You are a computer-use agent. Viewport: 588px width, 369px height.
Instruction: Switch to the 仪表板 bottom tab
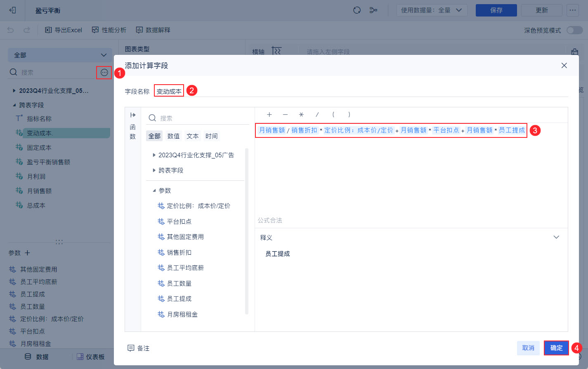click(x=91, y=357)
